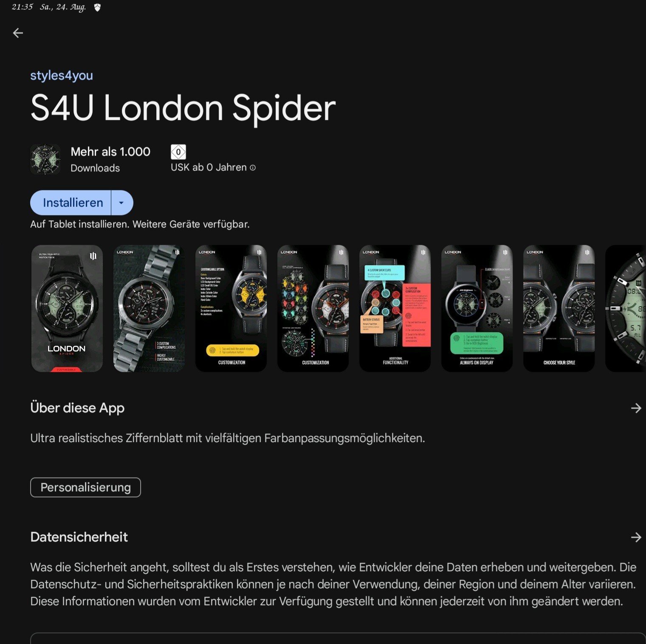Open the Datensicherheit section heading
This screenshot has width=646, height=644.
tap(79, 537)
